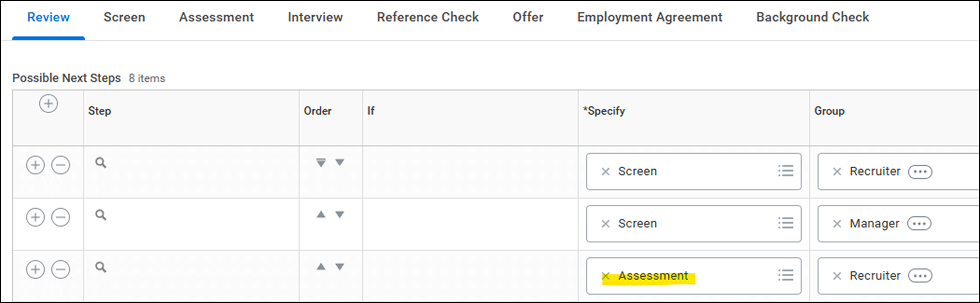The height and width of the screenshot is (303, 980).
Task: Remove the Assessment row with minus icon
Action: click(61, 269)
